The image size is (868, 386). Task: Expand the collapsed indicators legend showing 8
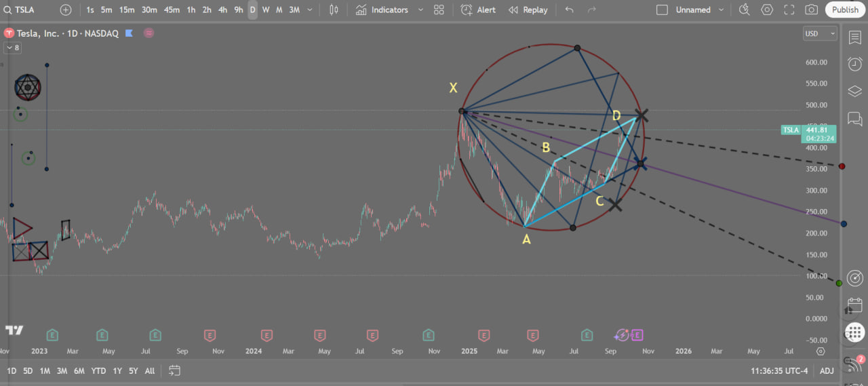13,47
